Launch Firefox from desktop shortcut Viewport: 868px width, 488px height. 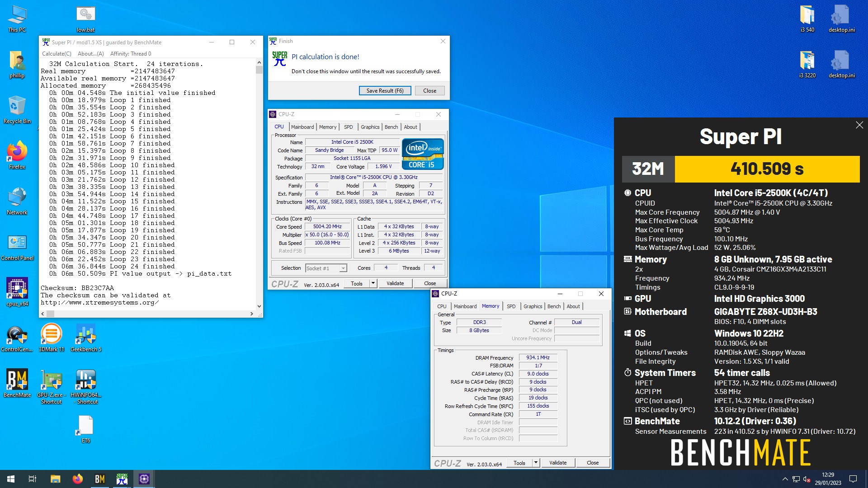pyautogui.click(x=17, y=155)
